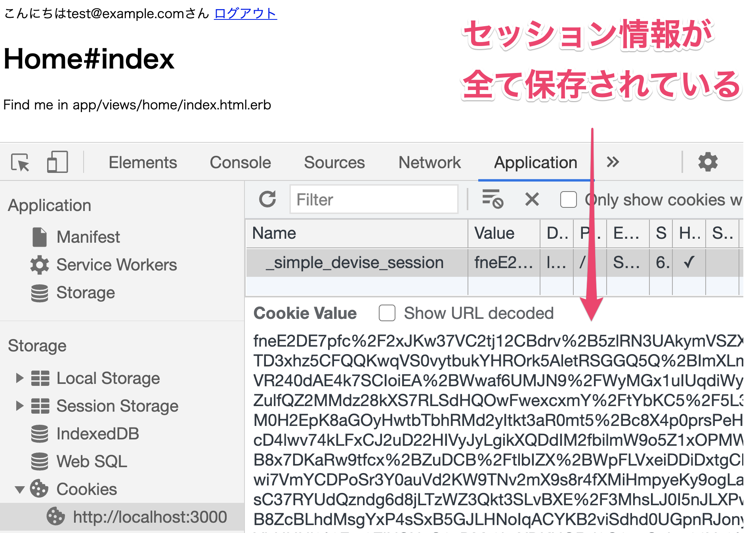Switch to the Network tab
This screenshot has height=533, width=756.
[x=430, y=162]
